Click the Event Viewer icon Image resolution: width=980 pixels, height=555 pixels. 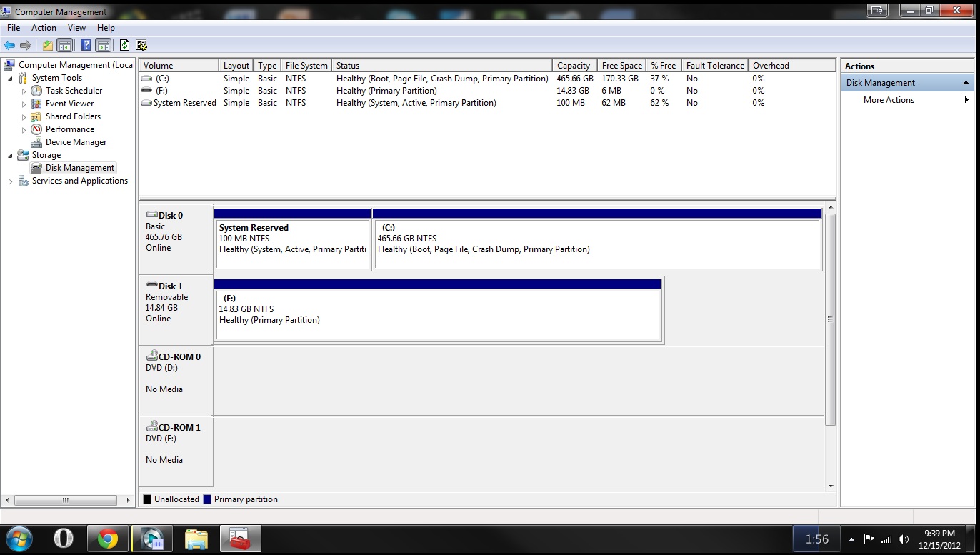click(36, 104)
